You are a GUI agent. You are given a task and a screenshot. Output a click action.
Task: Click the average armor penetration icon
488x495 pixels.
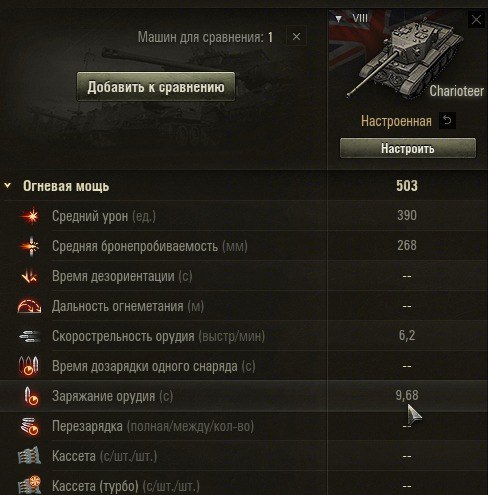(30, 246)
